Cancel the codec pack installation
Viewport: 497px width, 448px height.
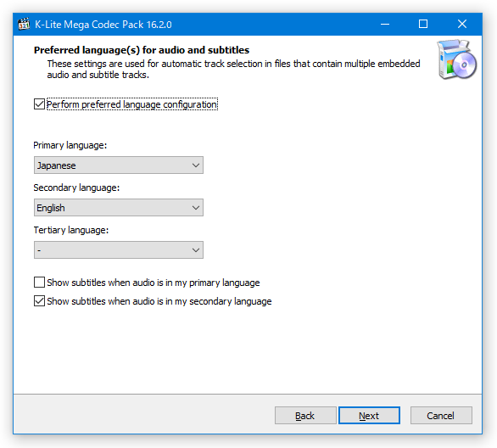tap(441, 416)
